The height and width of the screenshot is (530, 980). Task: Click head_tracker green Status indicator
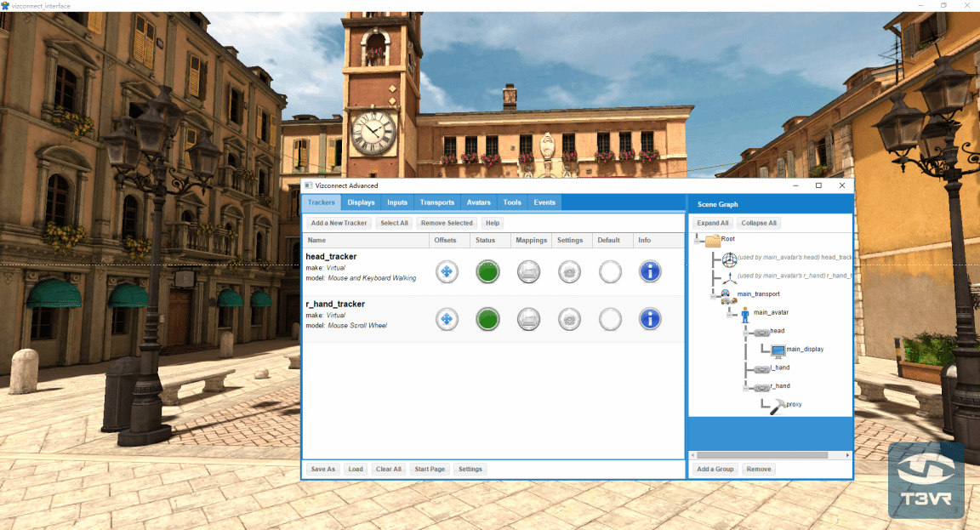coord(487,272)
